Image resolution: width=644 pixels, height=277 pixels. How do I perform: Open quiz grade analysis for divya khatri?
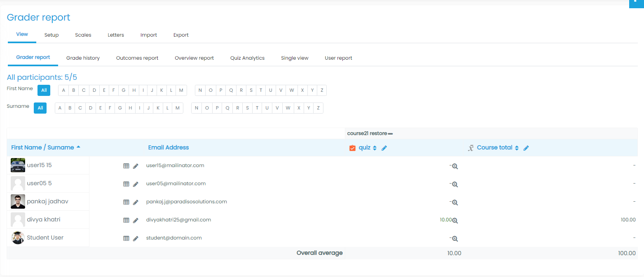click(455, 220)
